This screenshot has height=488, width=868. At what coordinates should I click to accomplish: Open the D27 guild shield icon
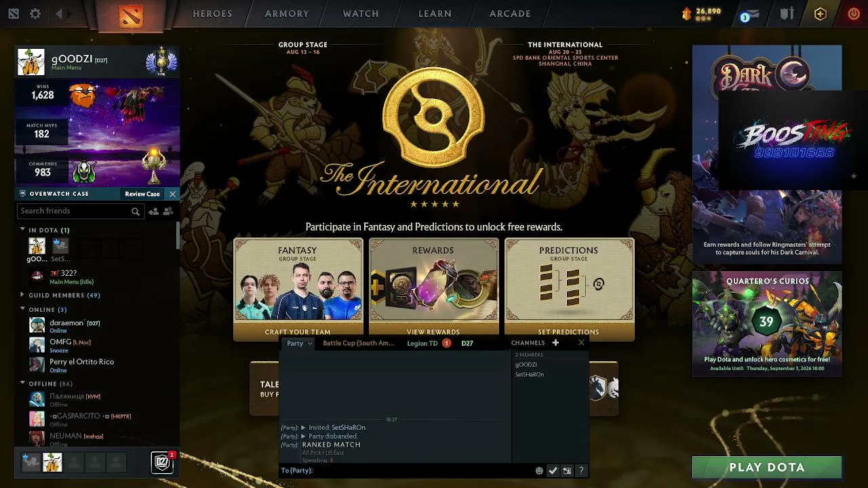[x=162, y=462]
